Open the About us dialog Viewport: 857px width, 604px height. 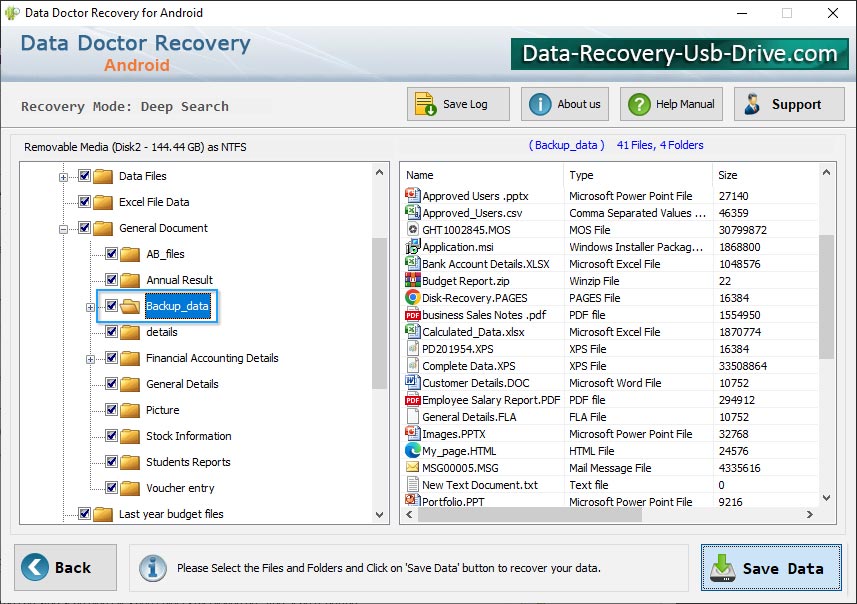565,104
